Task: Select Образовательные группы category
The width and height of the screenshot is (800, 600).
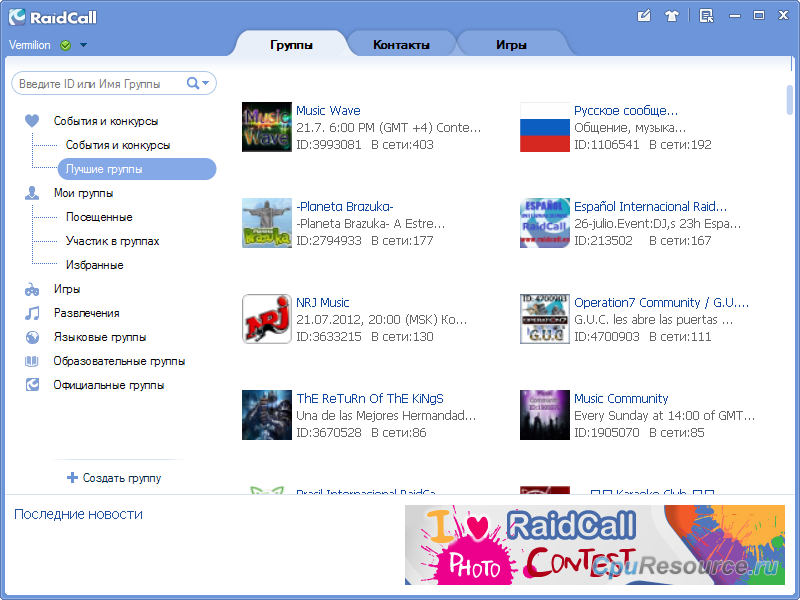Action: point(119,361)
